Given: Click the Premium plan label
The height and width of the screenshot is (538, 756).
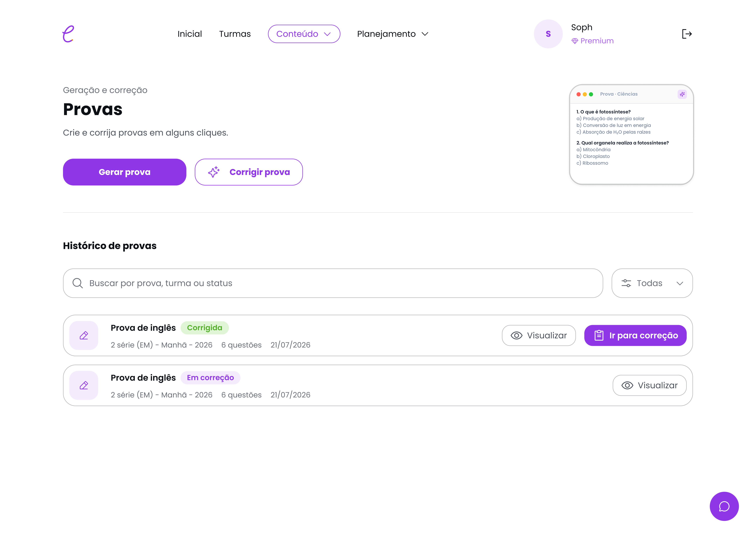Looking at the screenshot, I should point(597,41).
